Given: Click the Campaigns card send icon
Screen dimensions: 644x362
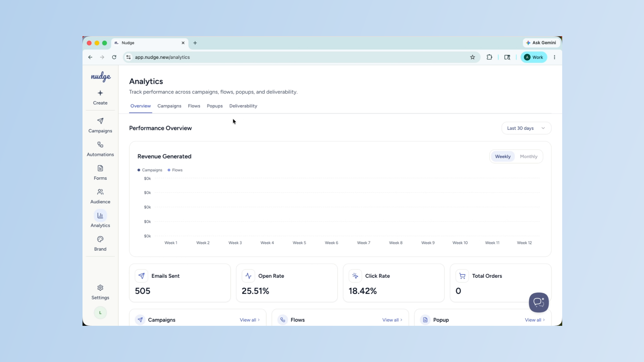Looking at the screenshot, I should (140, 320).
